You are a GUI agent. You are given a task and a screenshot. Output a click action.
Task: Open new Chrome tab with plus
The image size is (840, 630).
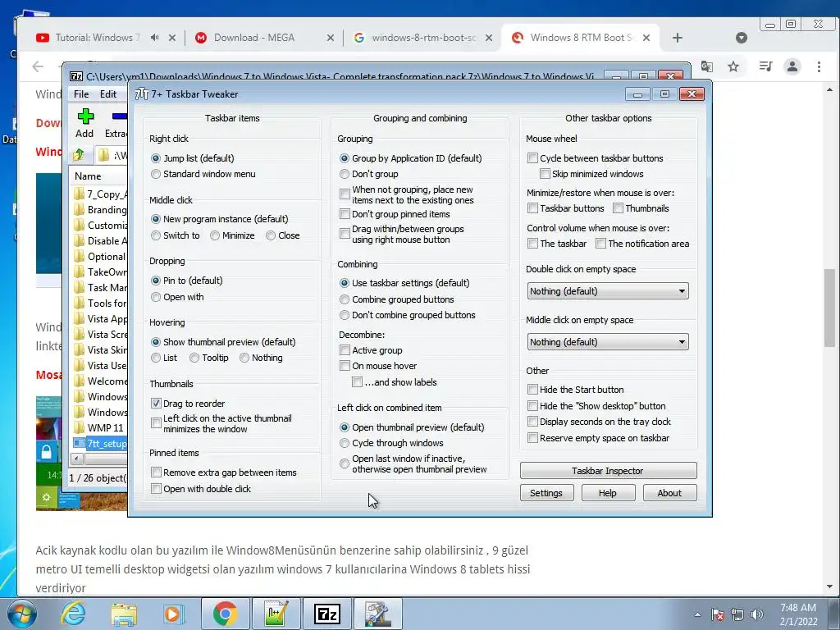click(677, 38)
